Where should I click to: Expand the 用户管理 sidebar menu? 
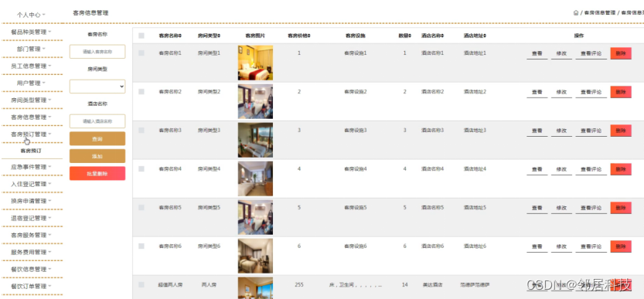(x=31, y=83)
